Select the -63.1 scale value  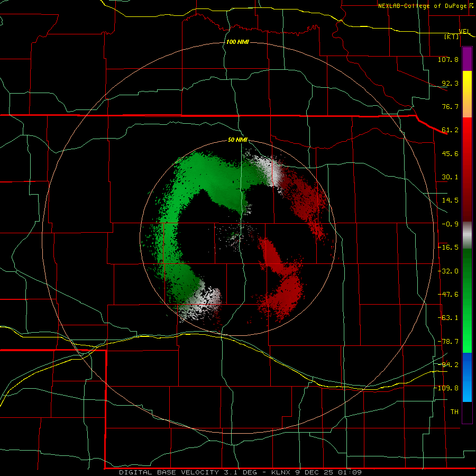pyautogui.click(x=448, y=318)
